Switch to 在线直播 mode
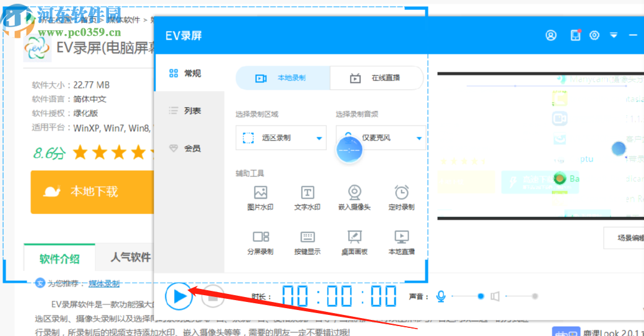The height and width of the screenshot is (336, 644). click(x=376, y=78)
